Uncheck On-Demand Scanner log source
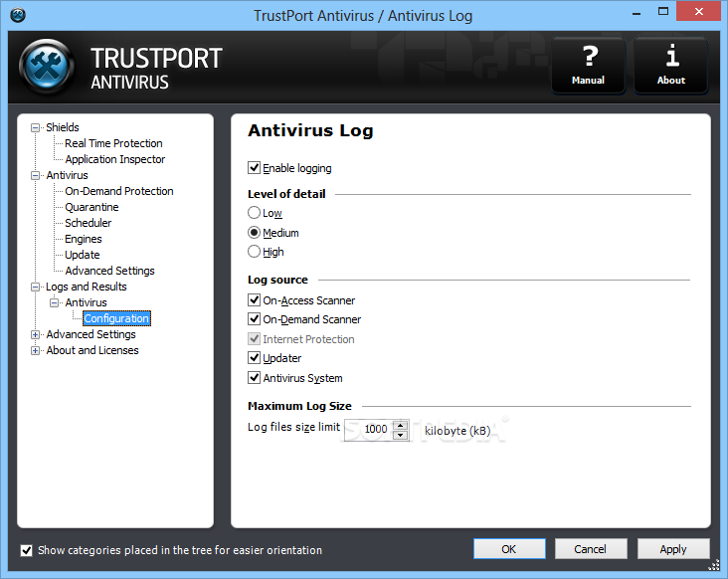 pos(254,319)
